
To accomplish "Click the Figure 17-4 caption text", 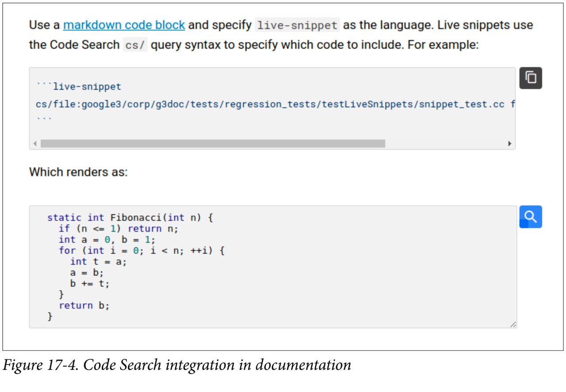I will click(x=177, y=365).
